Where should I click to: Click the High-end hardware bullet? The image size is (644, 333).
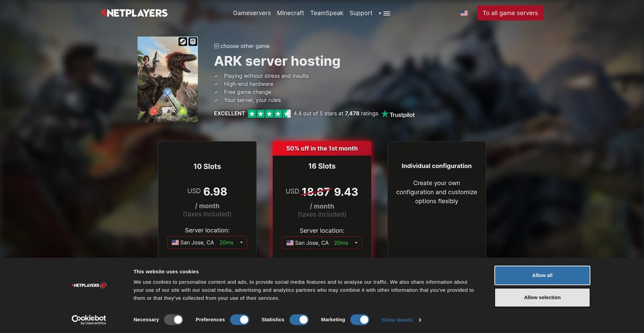pyautogui.click(x=248, y=84)
